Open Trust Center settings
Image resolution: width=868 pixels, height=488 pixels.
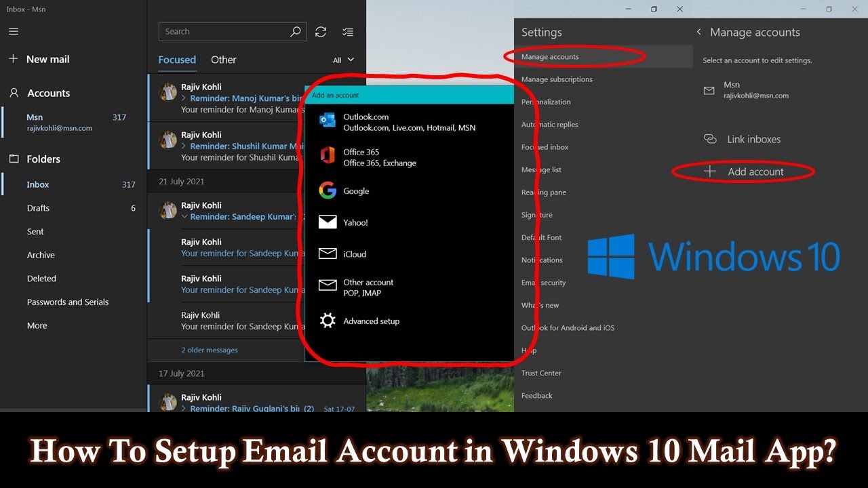(541, 373)
